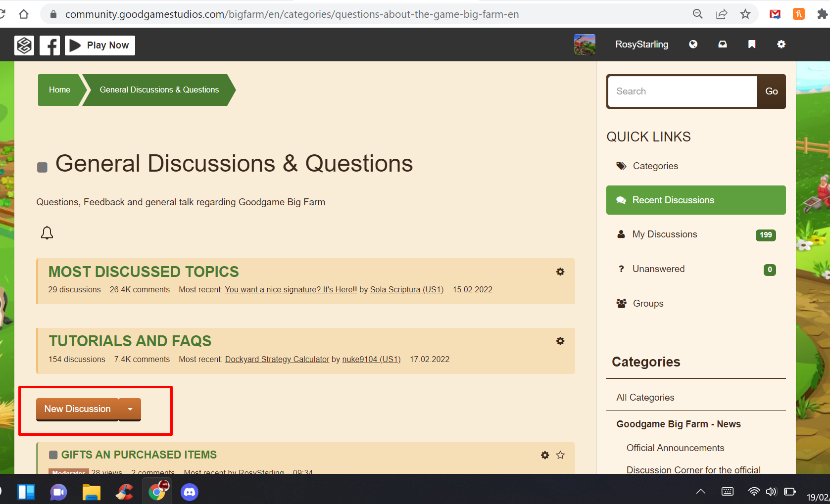Viewport: 830px width, 504px height.
Task: Click the share page icon in address bar
Action: (x=722, y=14)
